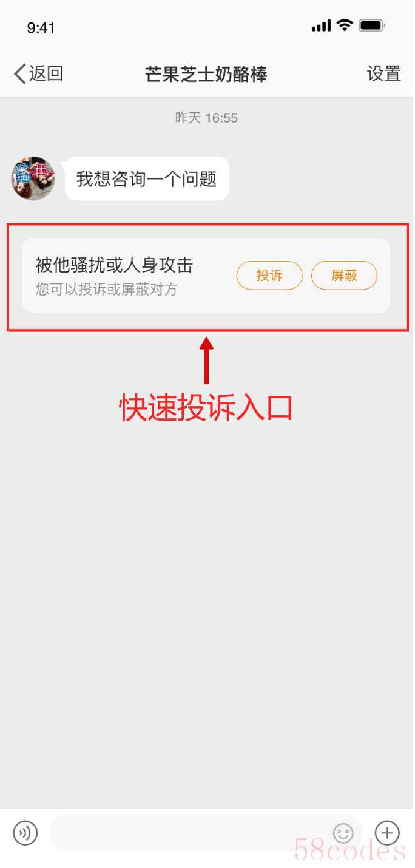Tap the 昨天 16:55 timestamp
The width and height of the screenshot is (415, 868).
[206, 118]
